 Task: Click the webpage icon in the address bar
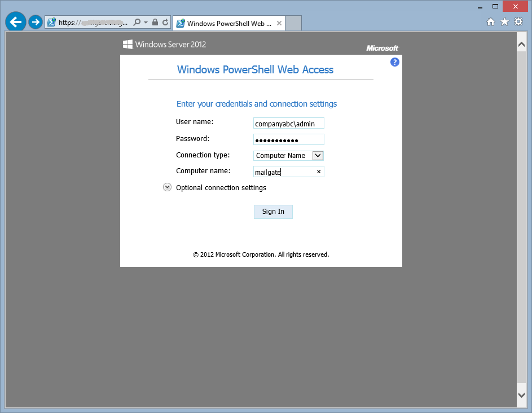click(x=51, y=21)
